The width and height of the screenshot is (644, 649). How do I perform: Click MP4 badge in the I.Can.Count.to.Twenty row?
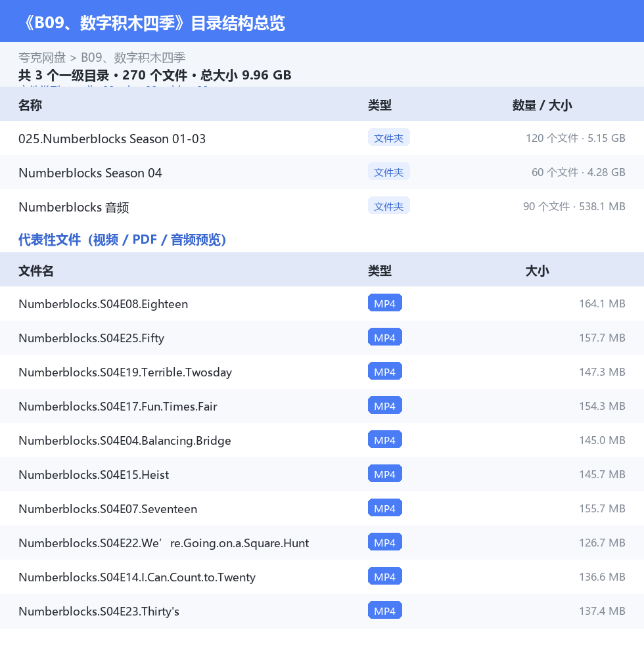click(x=384, y=576)
